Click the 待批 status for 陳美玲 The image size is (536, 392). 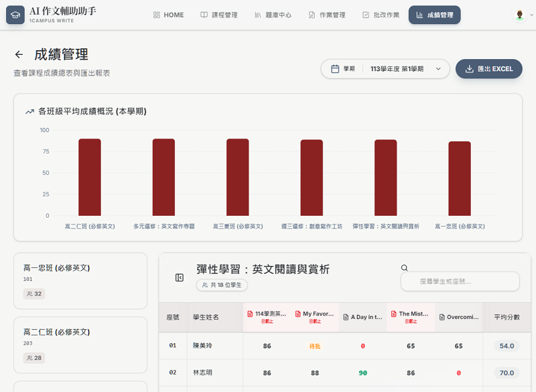coord(315,346)
